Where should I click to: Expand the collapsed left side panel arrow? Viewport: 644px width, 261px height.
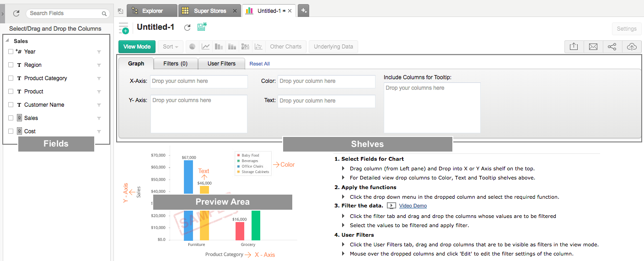[2, 13]
